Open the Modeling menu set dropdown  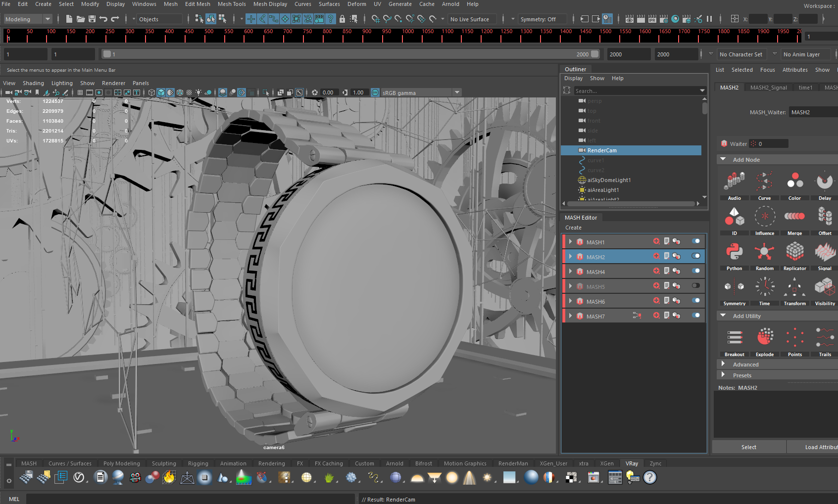click(28, 19)
